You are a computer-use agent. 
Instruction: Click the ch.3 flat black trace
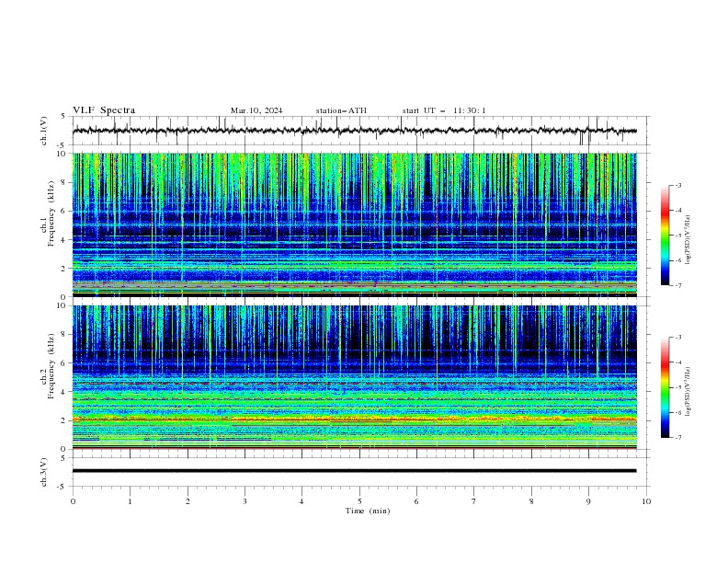coord(354,471)
